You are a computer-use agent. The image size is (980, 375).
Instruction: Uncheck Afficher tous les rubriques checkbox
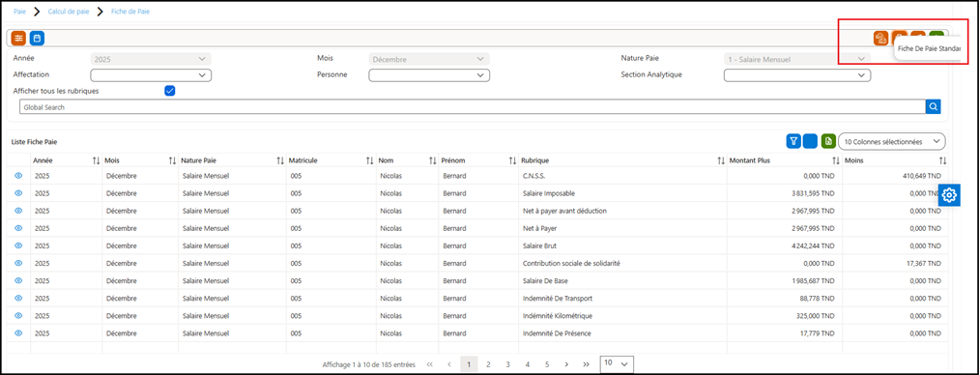[x=169, y=91]
